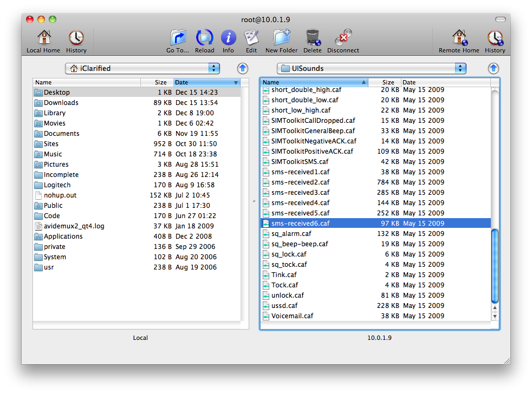
Task: Go to Remote Home directory
Action: 459,38
